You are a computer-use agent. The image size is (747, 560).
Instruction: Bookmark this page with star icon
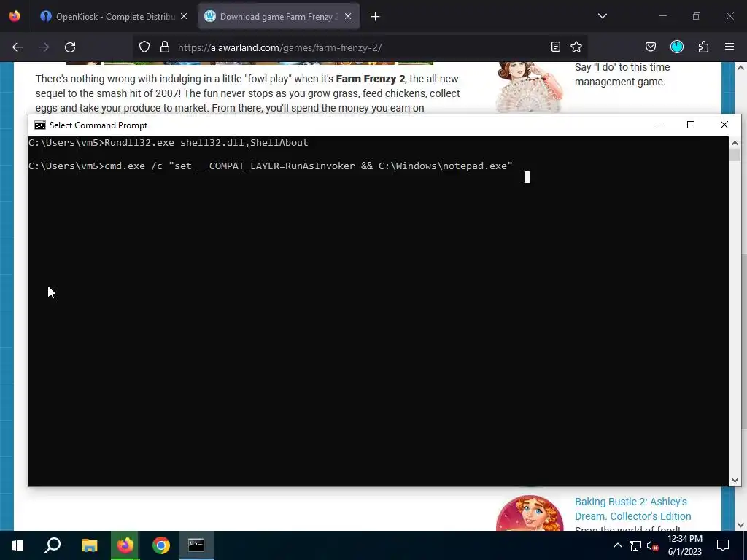tap(576, 47)
